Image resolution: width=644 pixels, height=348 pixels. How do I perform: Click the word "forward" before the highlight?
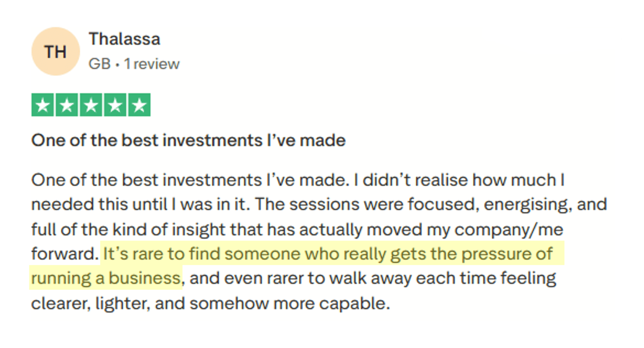pyautogui.click(x=64, y=254)
